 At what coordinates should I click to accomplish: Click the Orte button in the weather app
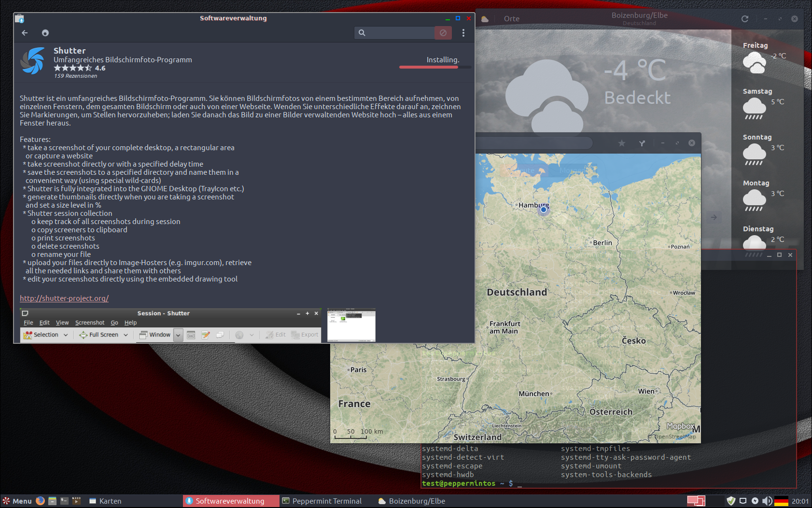pos(511,19)
